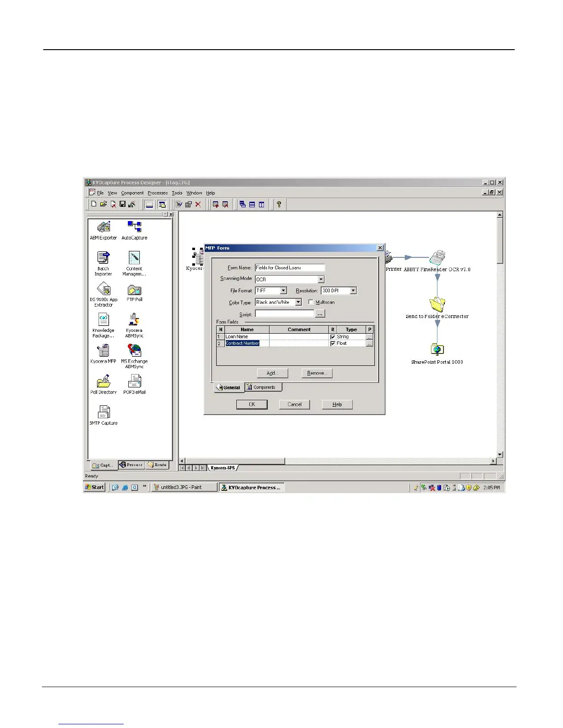Viewport: 563px width, 728px height.
Task: Select the Contract Number field row
Action: click(295, 344)
